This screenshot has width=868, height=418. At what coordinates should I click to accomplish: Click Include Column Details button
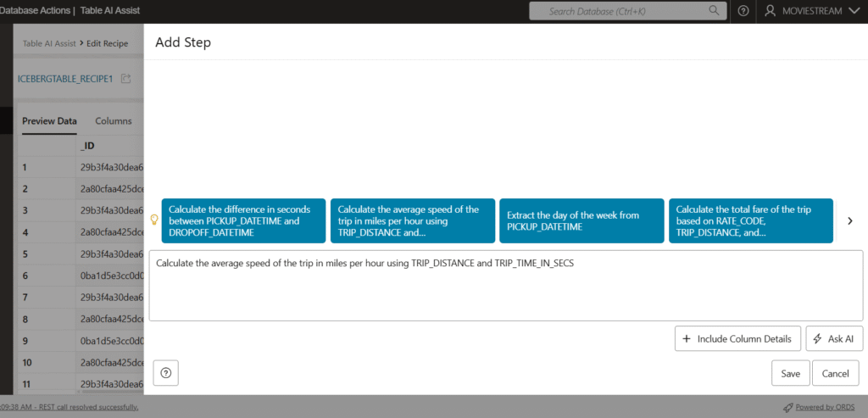click(737, 338)
